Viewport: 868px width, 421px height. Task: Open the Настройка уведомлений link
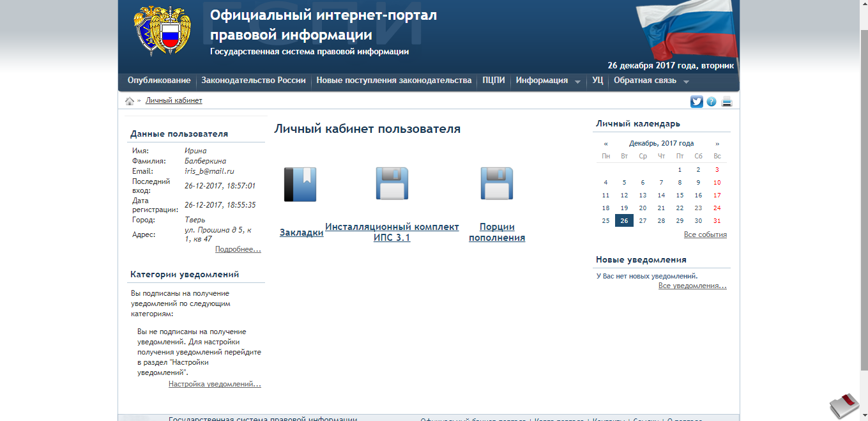click(x=215, y=384)
